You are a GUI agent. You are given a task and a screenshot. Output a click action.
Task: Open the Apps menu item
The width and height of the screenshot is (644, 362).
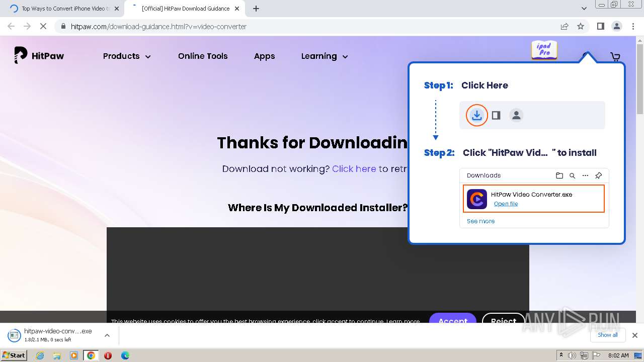point(264,56)
